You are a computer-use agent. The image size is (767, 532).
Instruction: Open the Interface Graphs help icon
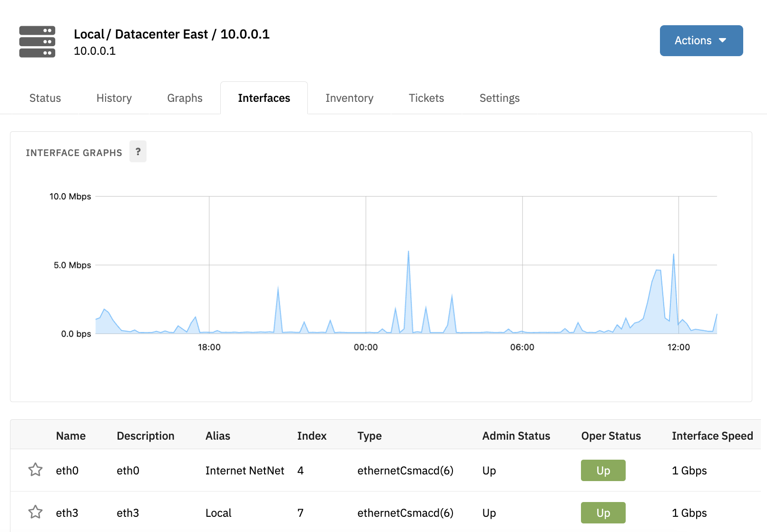(138, 152)
